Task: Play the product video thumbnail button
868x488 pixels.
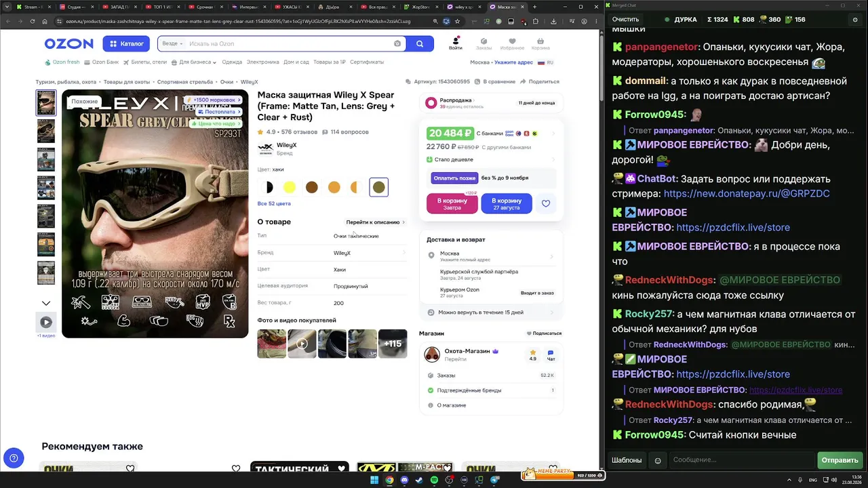Action: pyautogui.click(x=46, y=323)
